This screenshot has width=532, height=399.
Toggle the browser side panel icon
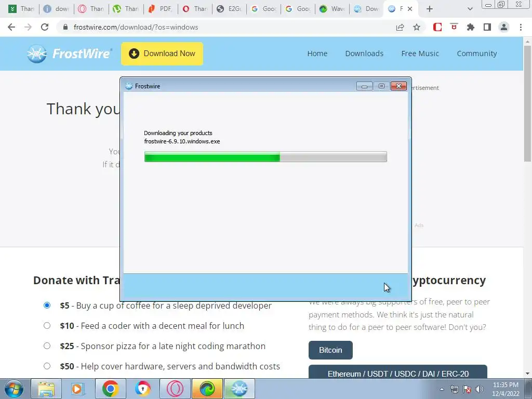487,27
